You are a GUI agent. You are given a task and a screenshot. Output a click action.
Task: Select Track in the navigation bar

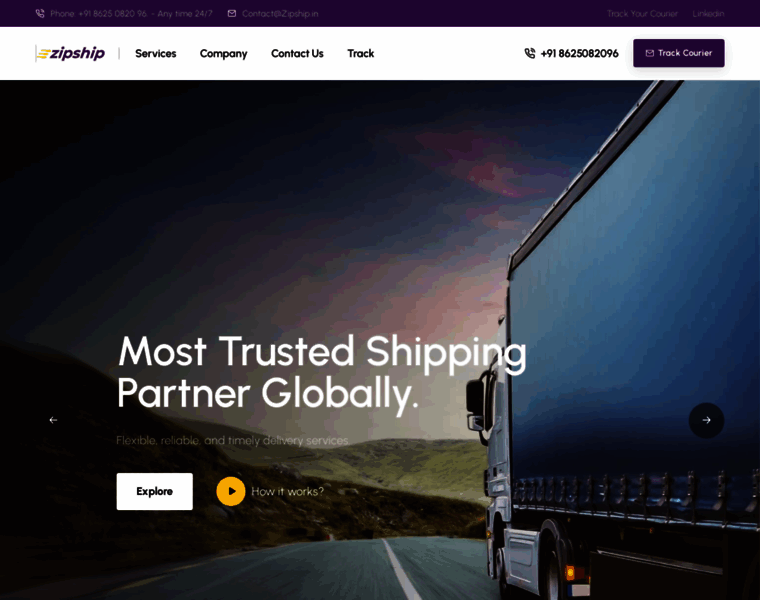tap(361, 53)
